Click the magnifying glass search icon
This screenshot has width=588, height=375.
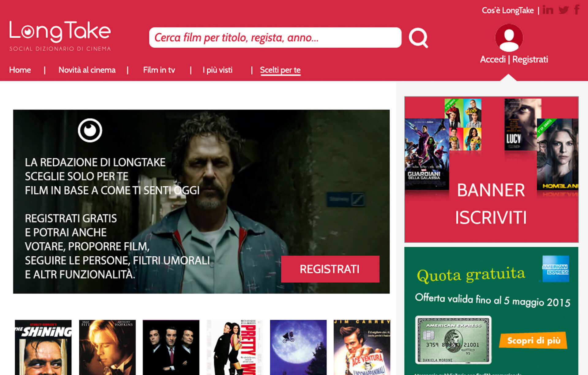point(418,38)
